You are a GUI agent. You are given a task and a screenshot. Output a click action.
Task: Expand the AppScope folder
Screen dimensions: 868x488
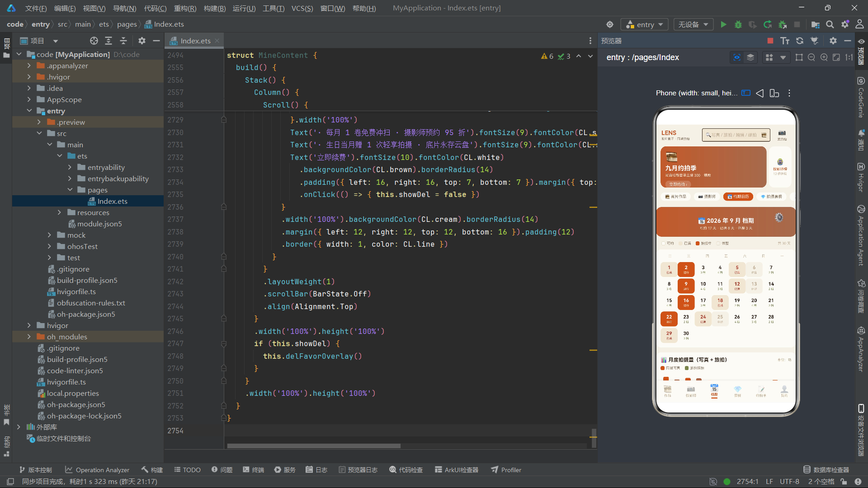[29, 99]
